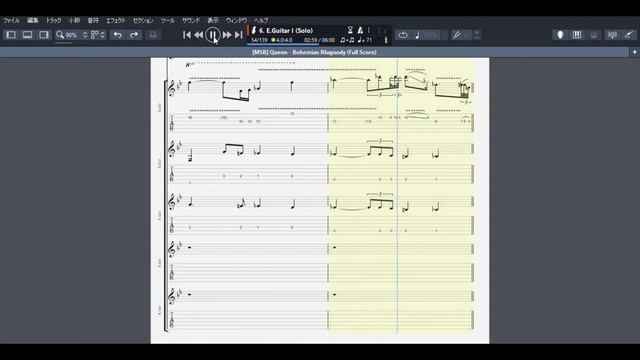Undo the last action
The height and width of the screenshot is (360, 640).
118,35
